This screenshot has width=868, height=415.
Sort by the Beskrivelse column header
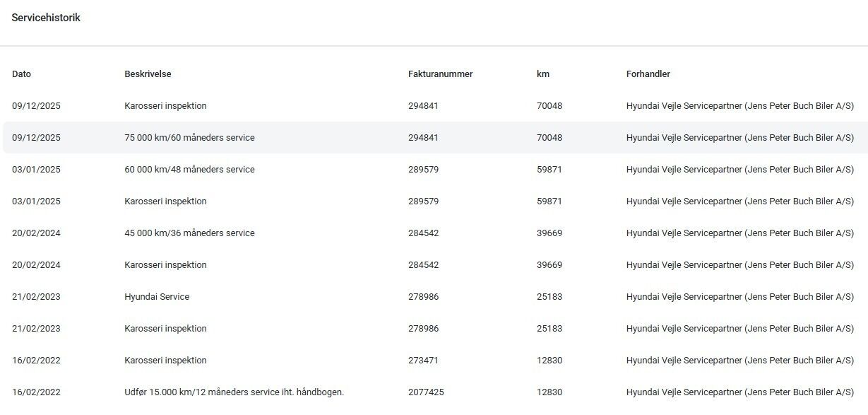(148, 74)
